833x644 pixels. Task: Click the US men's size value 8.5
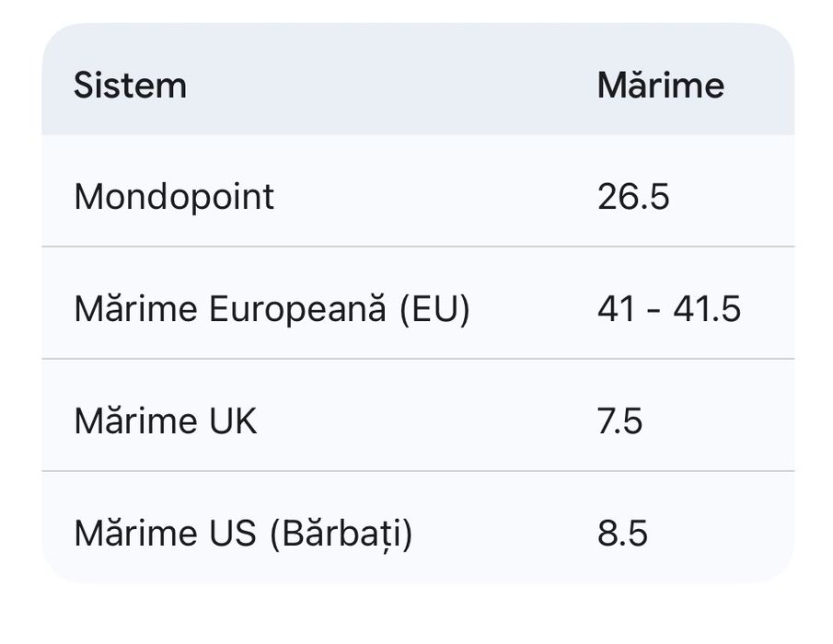[622, 534]
